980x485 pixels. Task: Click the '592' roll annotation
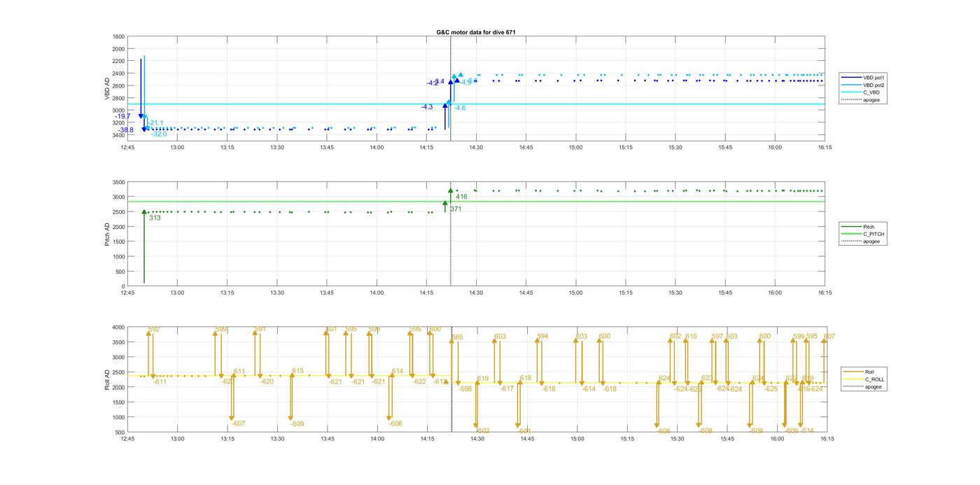pos(154,329)
